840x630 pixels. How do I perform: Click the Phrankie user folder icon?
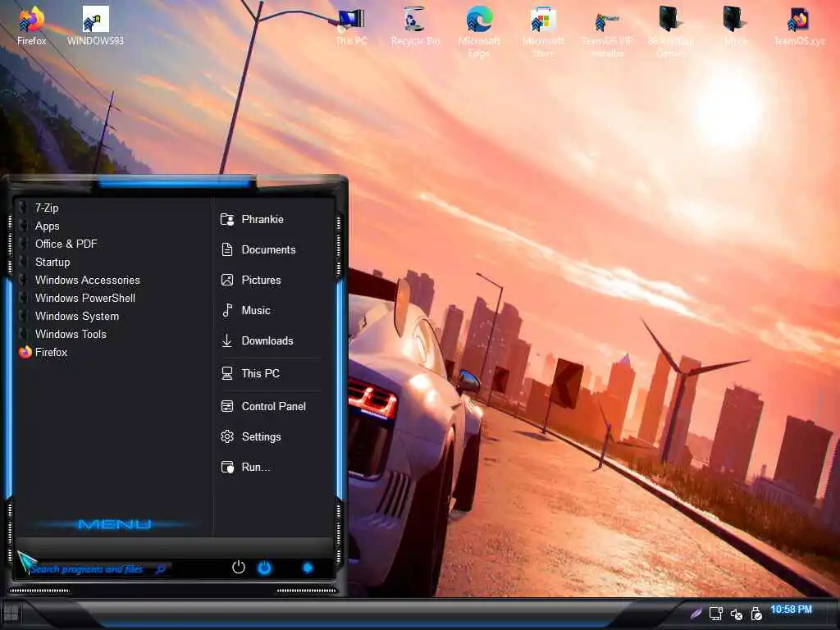227,219
